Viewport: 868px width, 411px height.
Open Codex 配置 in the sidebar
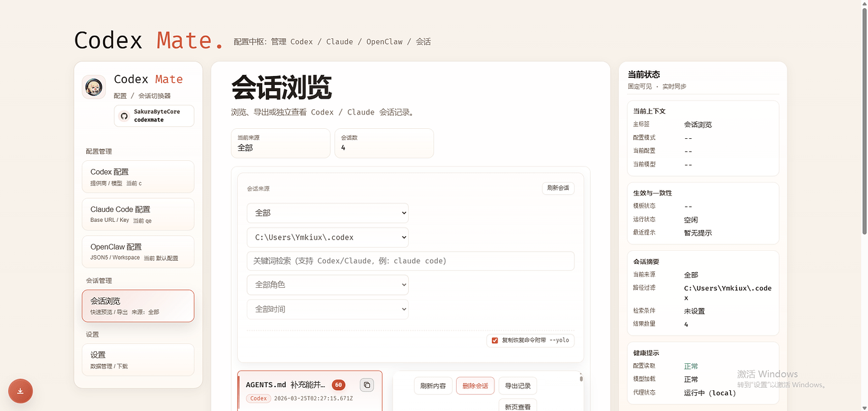coord(138,177)
